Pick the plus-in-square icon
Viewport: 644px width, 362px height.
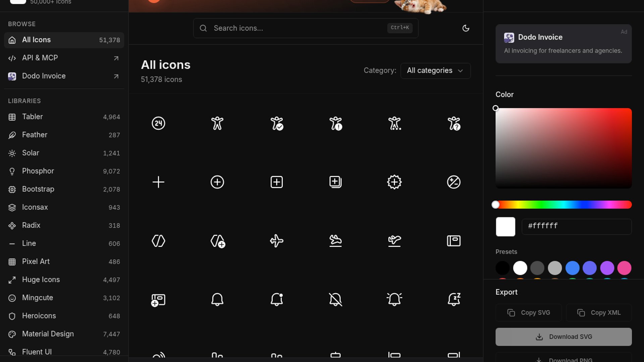pos(277,182)
